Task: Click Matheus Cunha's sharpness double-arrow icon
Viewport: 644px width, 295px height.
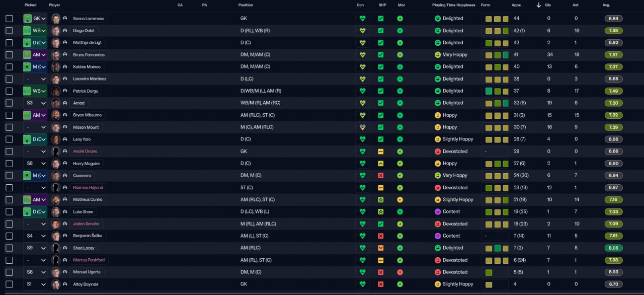Action: point(380,200)
